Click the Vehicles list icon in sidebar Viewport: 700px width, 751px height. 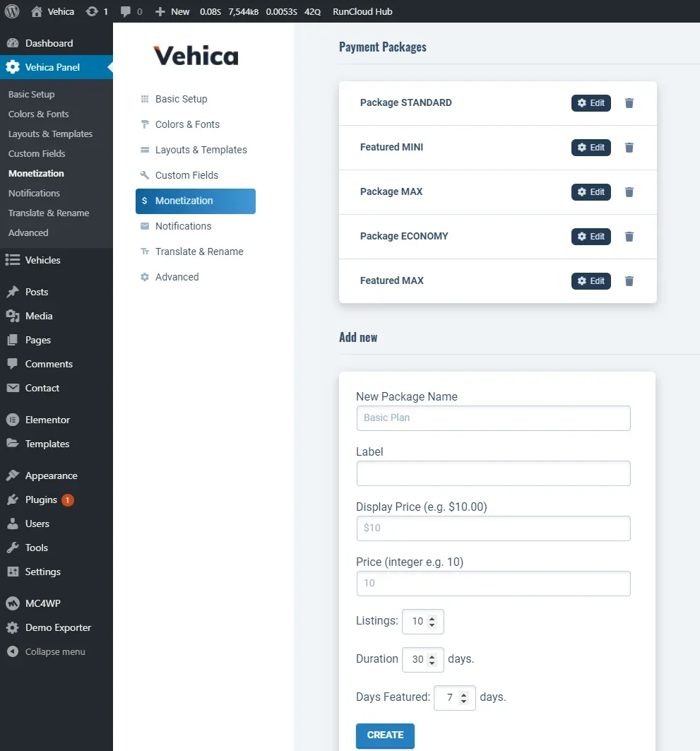pyautogui.click(x=13, y=259)
